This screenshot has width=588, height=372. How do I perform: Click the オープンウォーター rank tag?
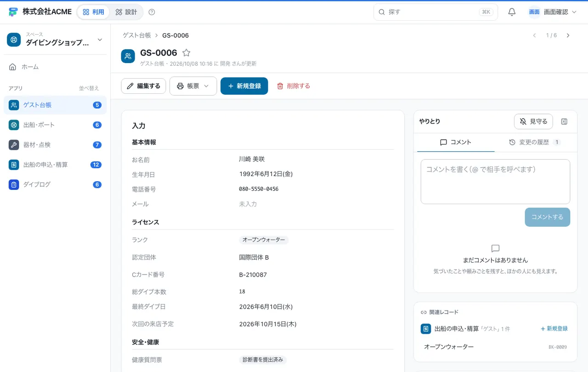pyautogui.click(x=264, y=240)
